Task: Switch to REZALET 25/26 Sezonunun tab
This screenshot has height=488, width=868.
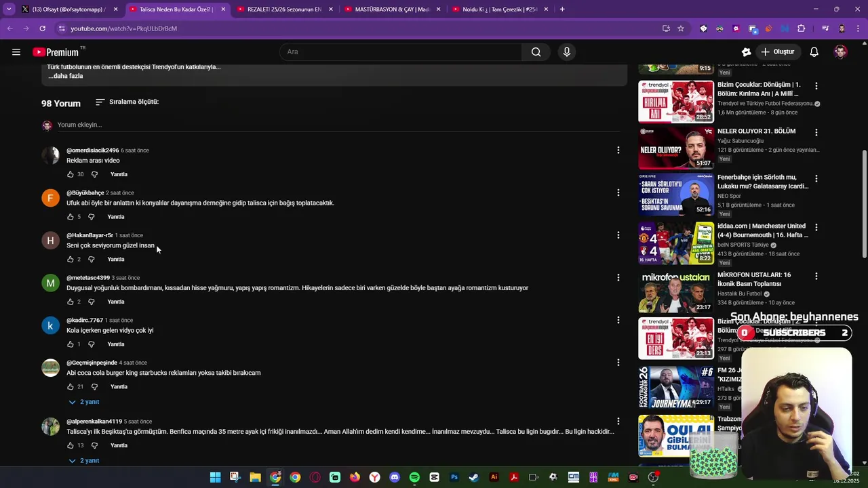Action: [285, 9]
